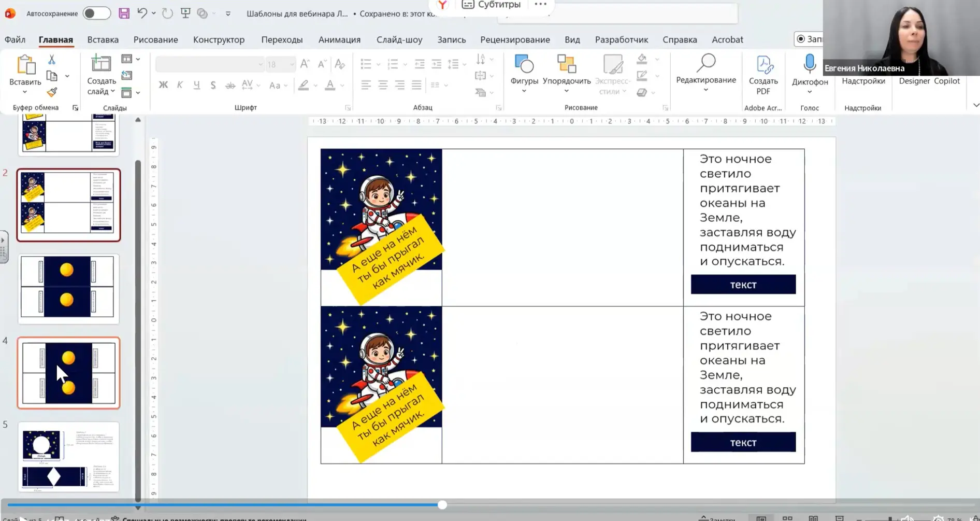
Task: Toggle Italic (К) formatting
Action: (x=180, y=85)
